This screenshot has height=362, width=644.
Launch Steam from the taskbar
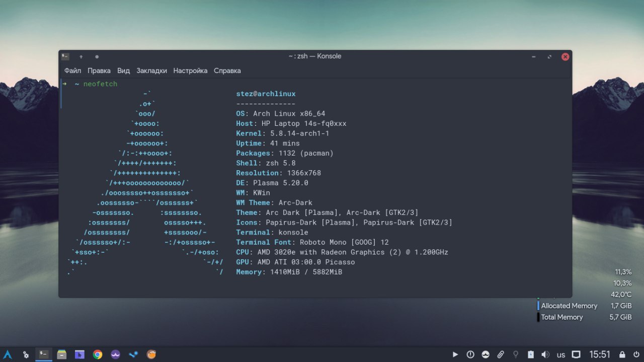click(x=133, y=354)
